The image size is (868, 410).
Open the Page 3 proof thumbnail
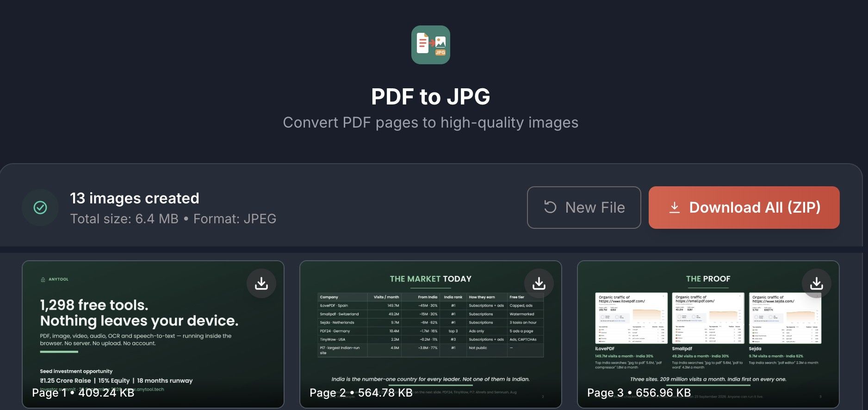[x=708, y=335]
